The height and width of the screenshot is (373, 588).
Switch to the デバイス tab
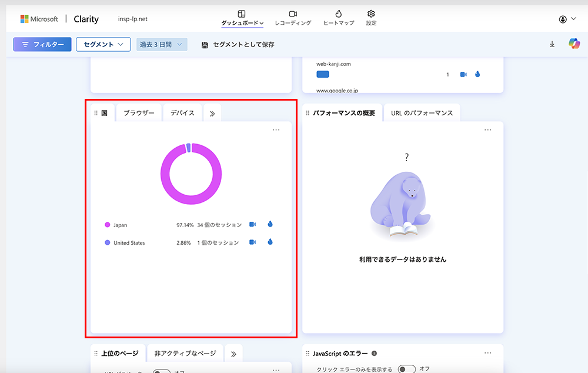point(182,113)
